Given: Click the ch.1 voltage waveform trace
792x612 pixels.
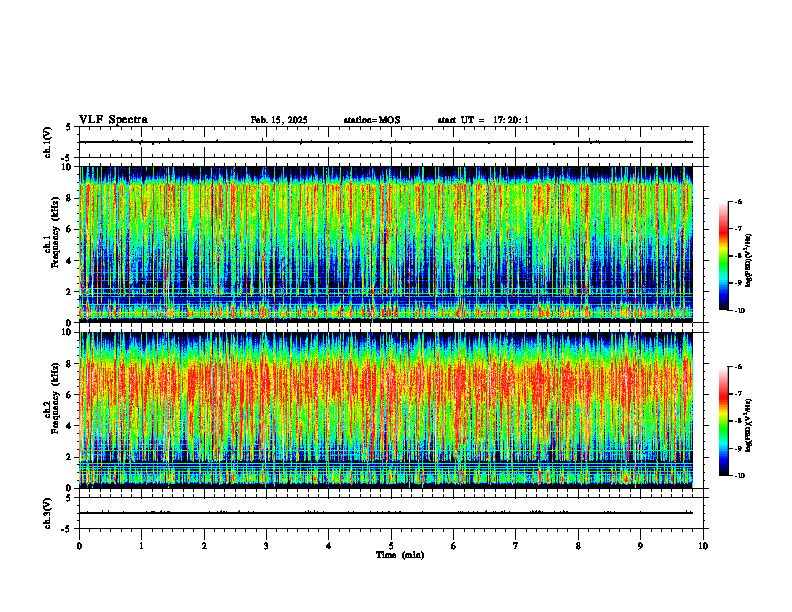Looking at the screenshot, I should (386, 142).
